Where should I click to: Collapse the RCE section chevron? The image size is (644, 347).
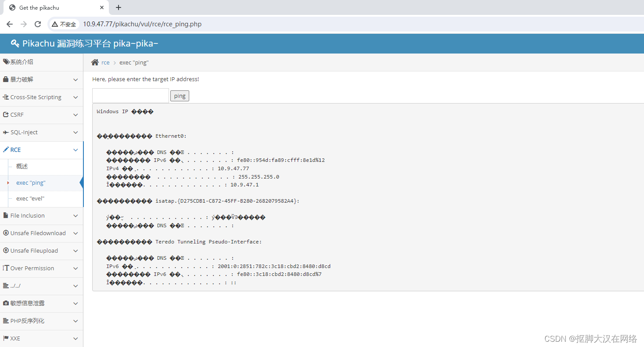[76, 150]
